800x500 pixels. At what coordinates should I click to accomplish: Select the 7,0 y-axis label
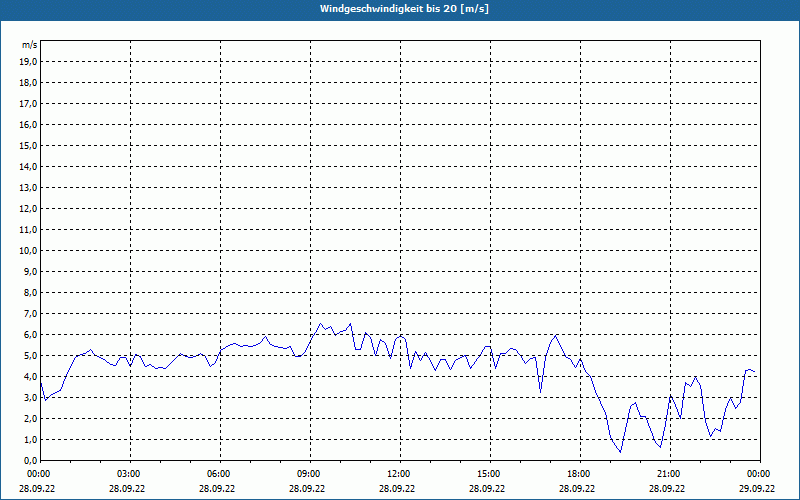(30, 313)
